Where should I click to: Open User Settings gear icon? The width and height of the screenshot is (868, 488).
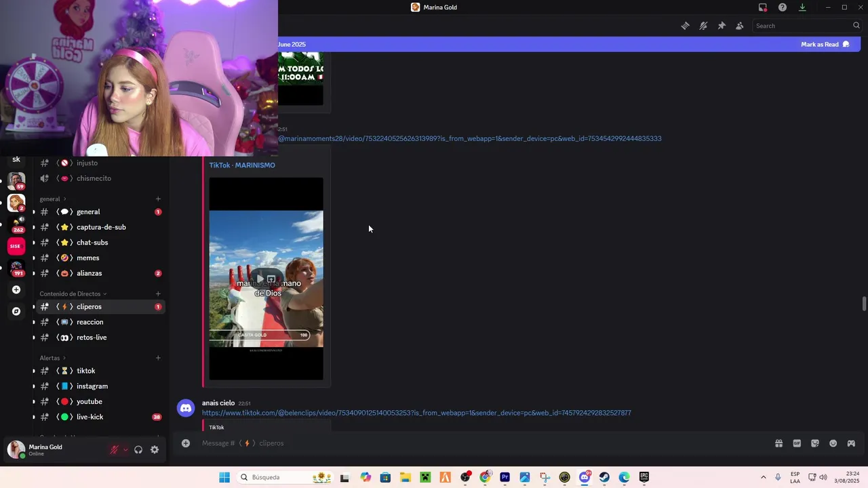[x=155, y=449]
